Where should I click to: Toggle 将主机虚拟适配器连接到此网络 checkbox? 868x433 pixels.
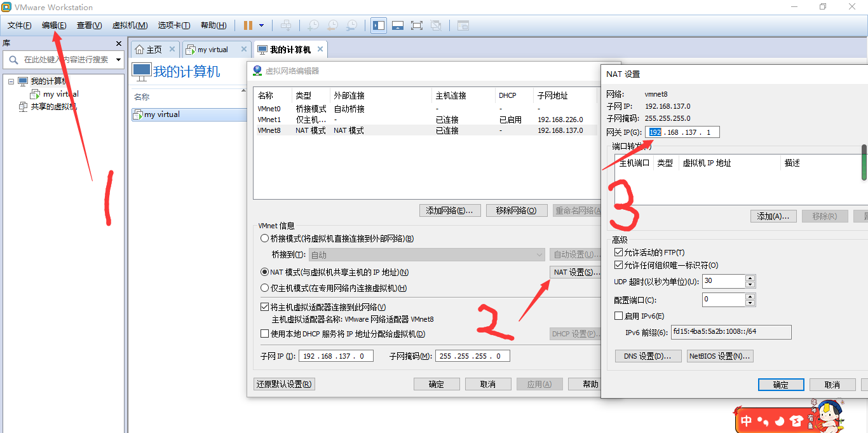click(265, 307)
